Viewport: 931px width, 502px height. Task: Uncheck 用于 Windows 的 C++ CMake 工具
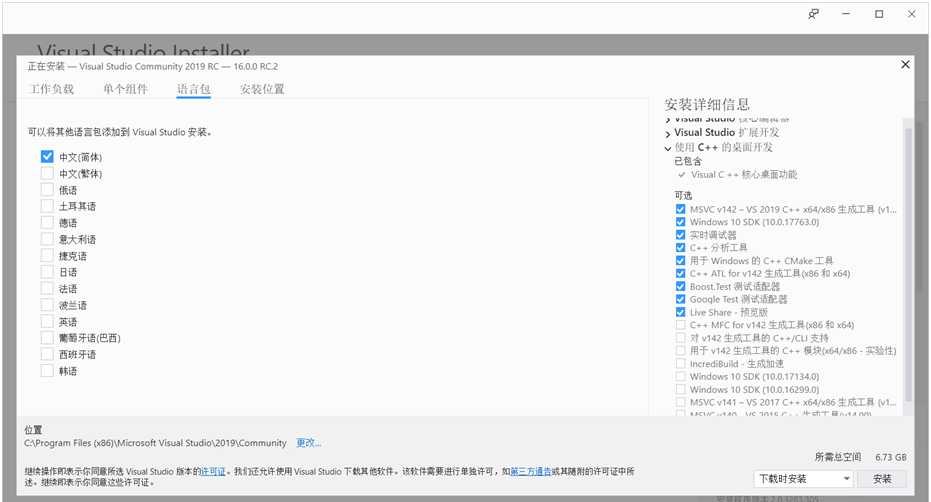click(680, 260)
